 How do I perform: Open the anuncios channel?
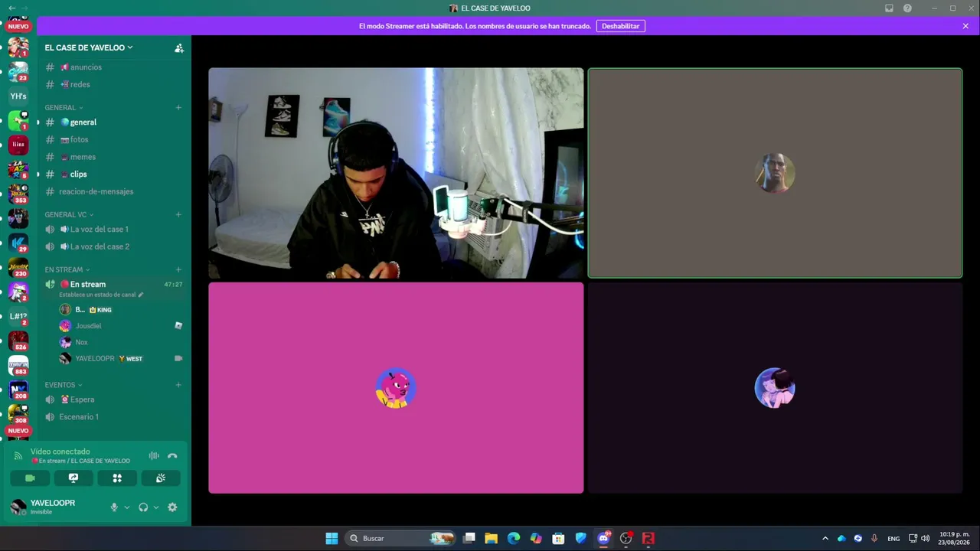coord(113,67)
